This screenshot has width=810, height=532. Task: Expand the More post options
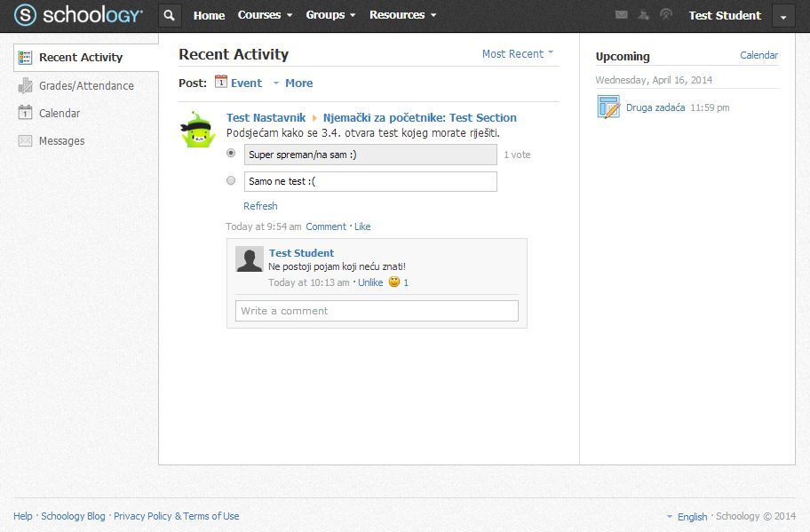pos(293,83)
